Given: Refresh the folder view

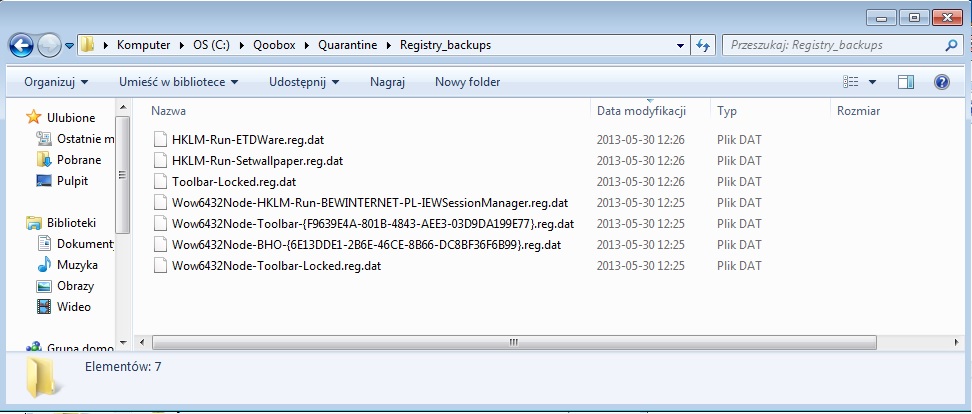Looking at the screenshot, I should [x=703, y=46].
